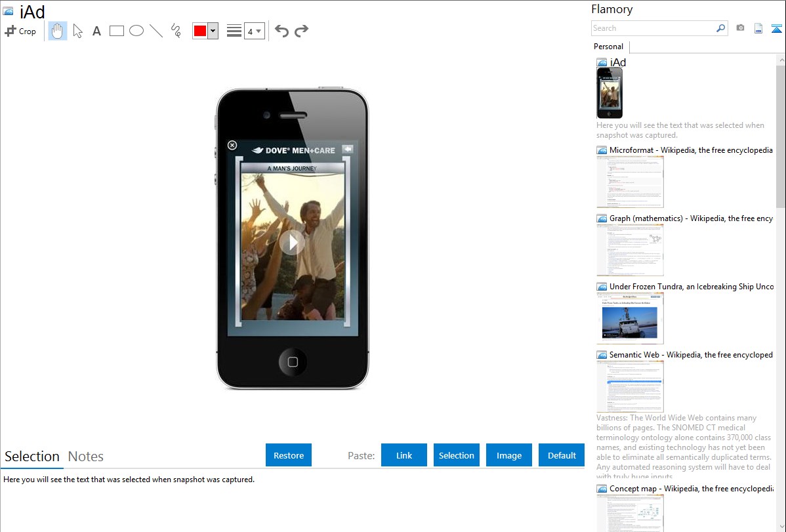This screenshot has height=532, width=786.
Task: Capture a snapshot with the camera icon
Action: point(740,28)
